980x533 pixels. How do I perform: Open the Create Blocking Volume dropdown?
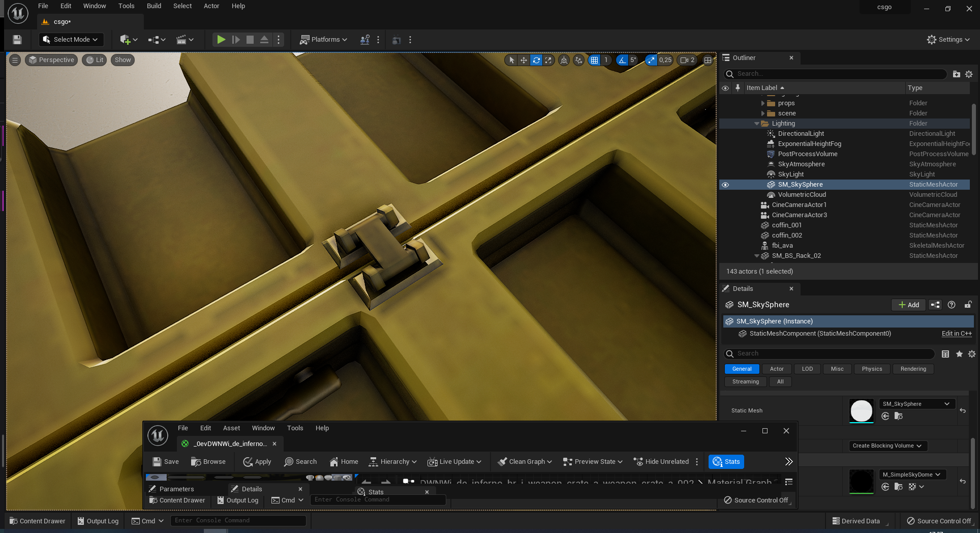(x=887, y=446)
